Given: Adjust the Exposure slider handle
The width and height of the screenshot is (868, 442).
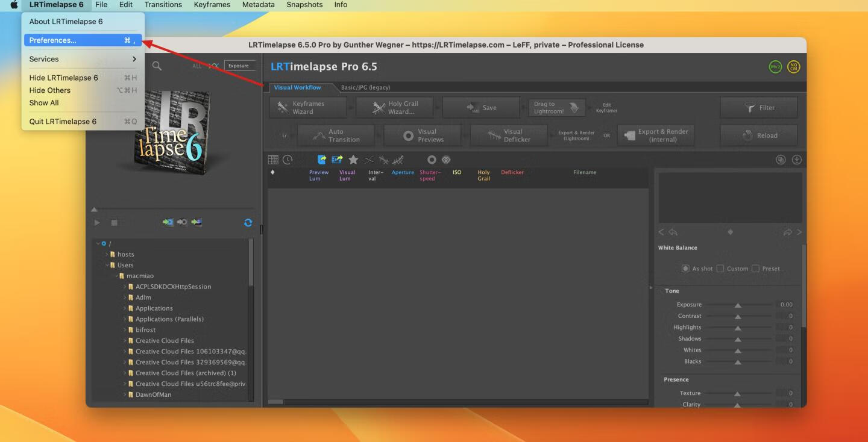Looking at the screenshot, I should (x=738, y=305).
